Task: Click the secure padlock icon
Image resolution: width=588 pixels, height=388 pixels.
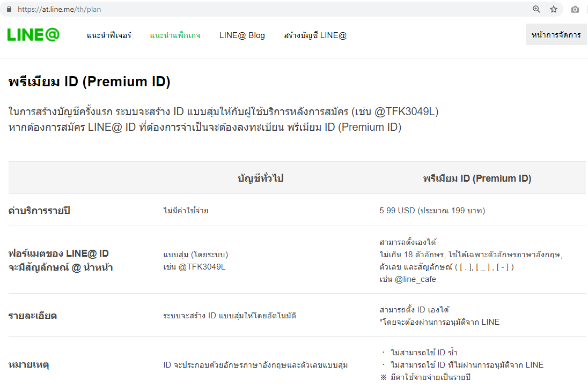Action: tap(9, 9)
